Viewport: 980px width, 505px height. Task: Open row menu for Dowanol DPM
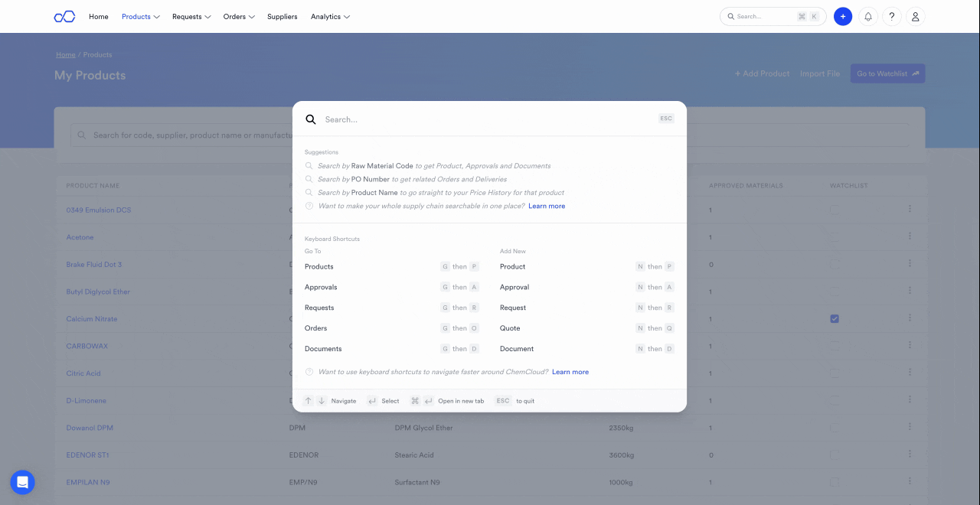click(x=910, y=427)
